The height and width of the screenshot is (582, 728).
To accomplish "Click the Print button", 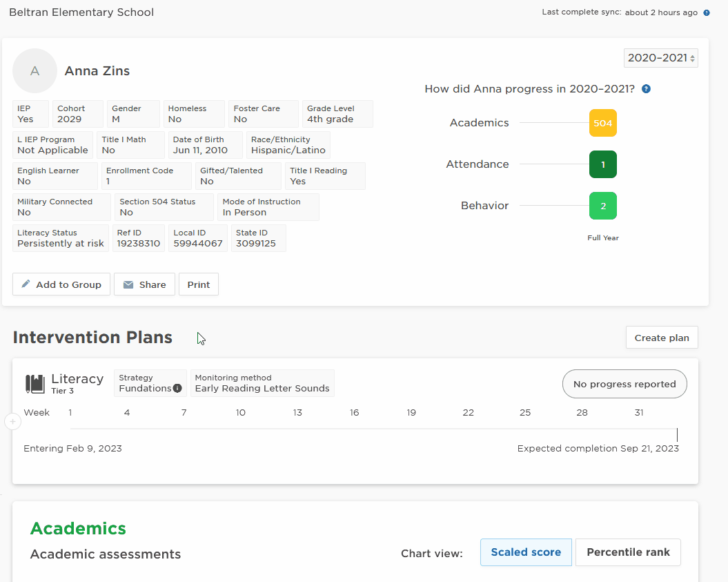I will coord(198,284).
